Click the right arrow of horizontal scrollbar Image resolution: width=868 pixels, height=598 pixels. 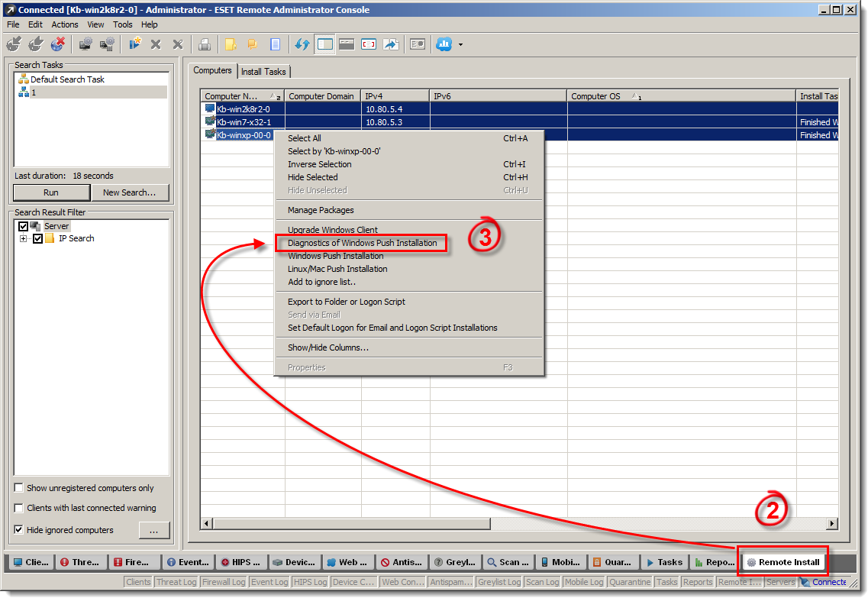pyautogui.click(x=832, y=523)
